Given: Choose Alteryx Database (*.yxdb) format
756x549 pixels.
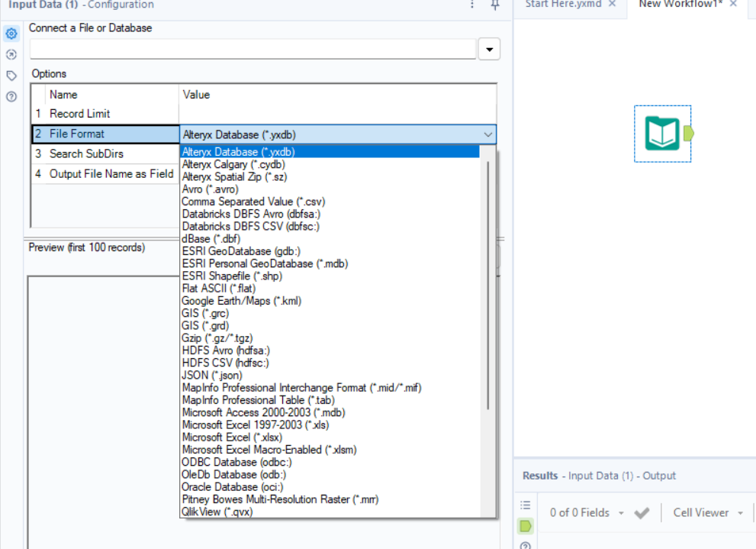Looking at the screenshot, I should (x=330, y=152).
